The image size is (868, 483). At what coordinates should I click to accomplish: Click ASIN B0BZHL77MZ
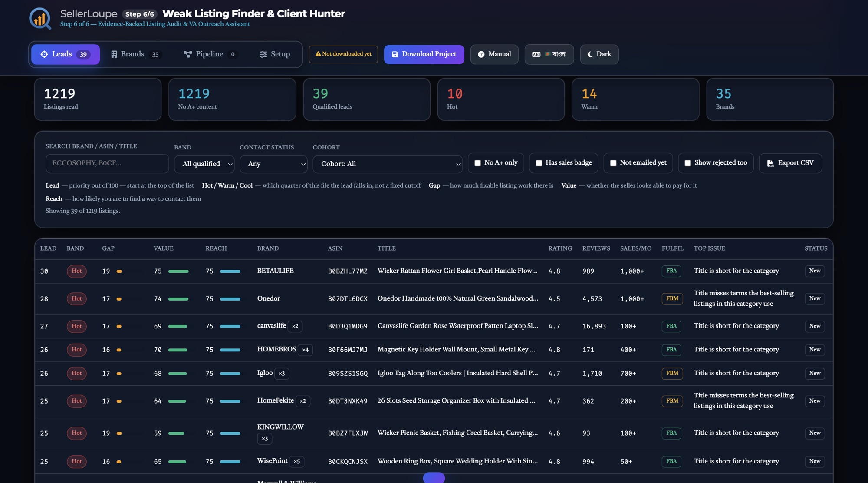[x=348, y=271]
